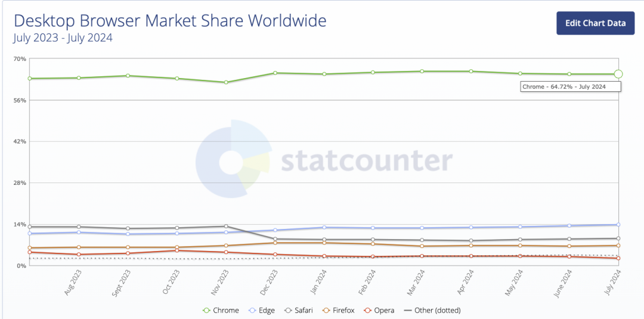Click Firefox's December 2023 data point
644x319 pixels.
point(275,243)
